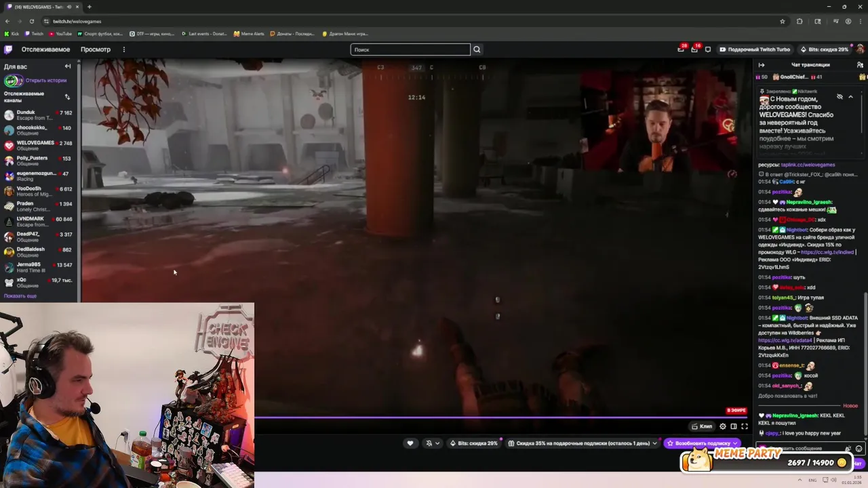868x488 pixels.
Task: Open DeadP47_ channel in sidebar
Action: point(39,237)
